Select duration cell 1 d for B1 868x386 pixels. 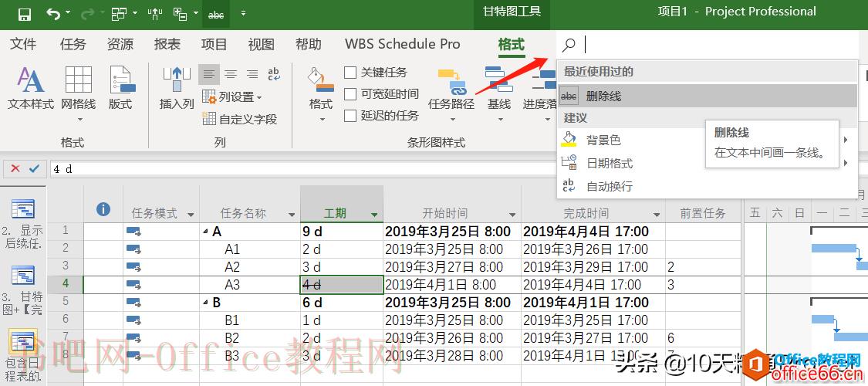(342, 320)
